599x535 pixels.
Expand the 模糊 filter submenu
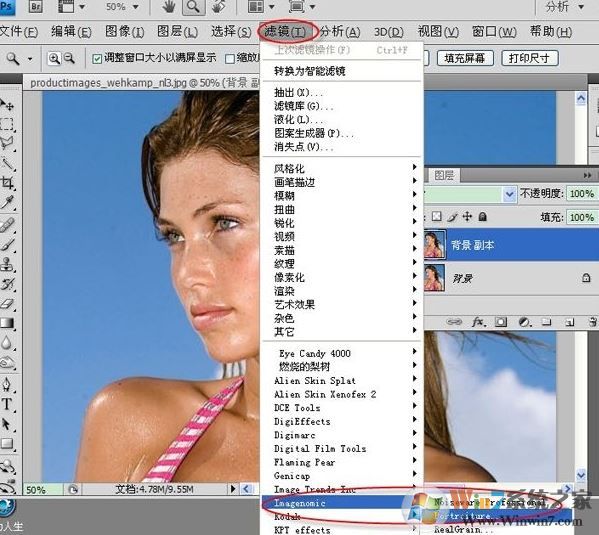[343, 195]
